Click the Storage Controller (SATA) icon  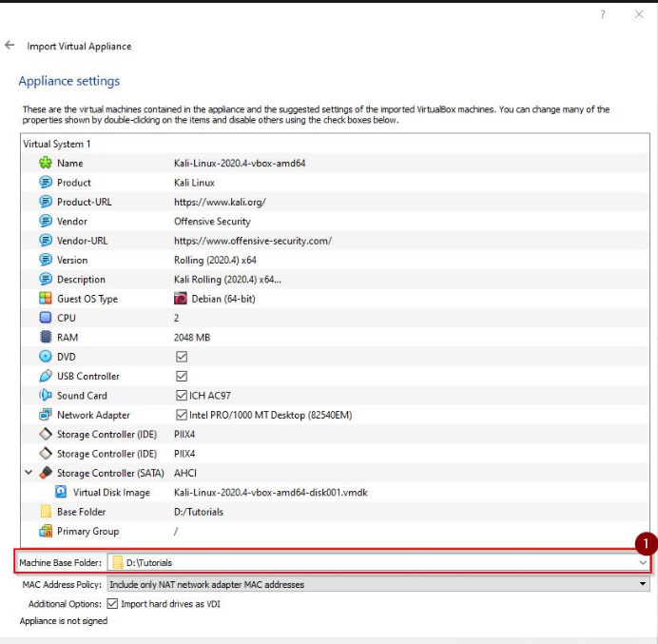(x=46, y=473)
